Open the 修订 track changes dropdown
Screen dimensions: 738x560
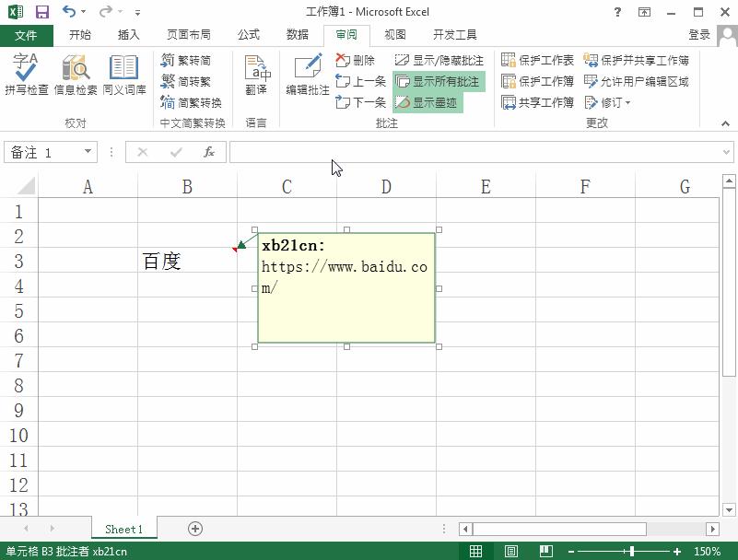tap(607, 102)
